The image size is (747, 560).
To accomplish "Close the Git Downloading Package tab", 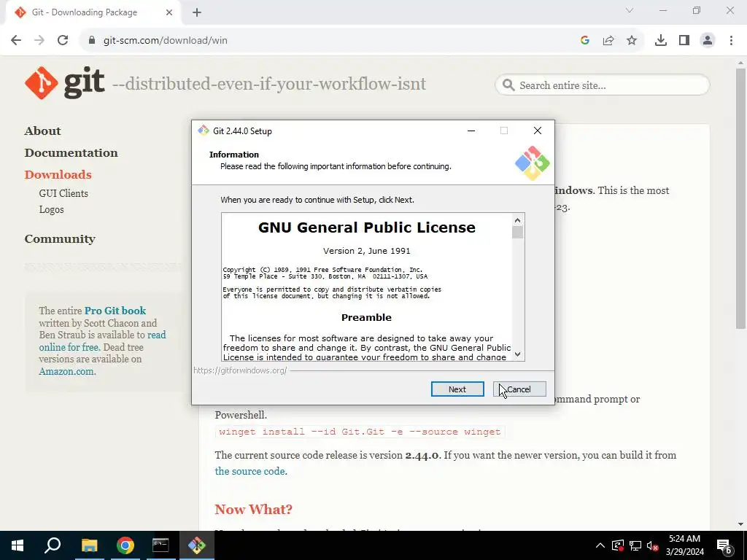I will click(169, 12).
